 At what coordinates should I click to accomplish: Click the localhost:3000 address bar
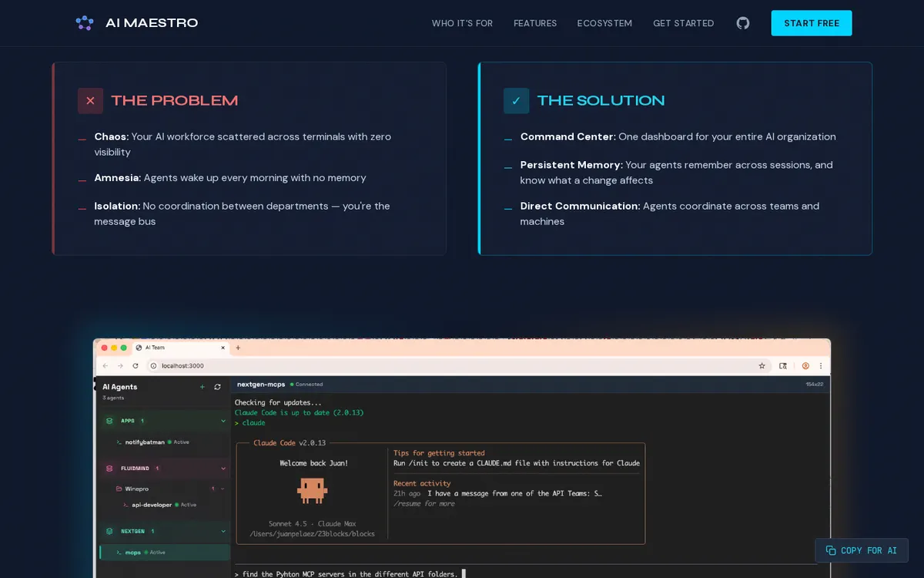459,366
